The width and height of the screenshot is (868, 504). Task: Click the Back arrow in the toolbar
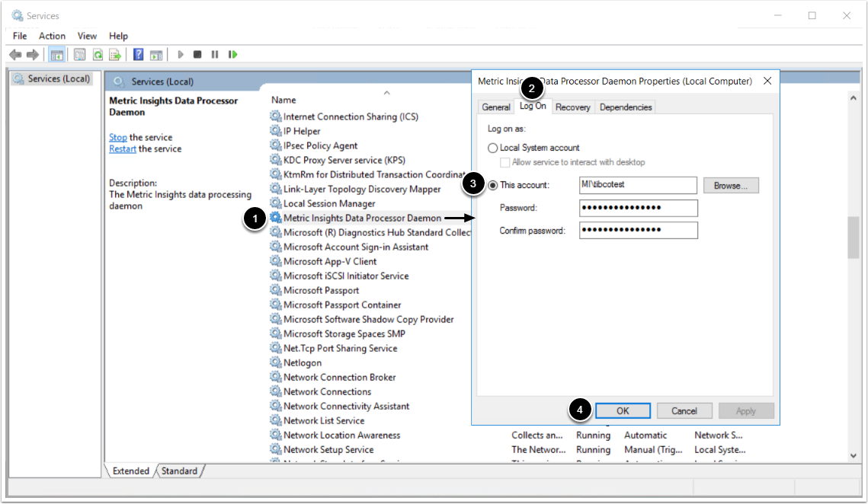[14, 55]
